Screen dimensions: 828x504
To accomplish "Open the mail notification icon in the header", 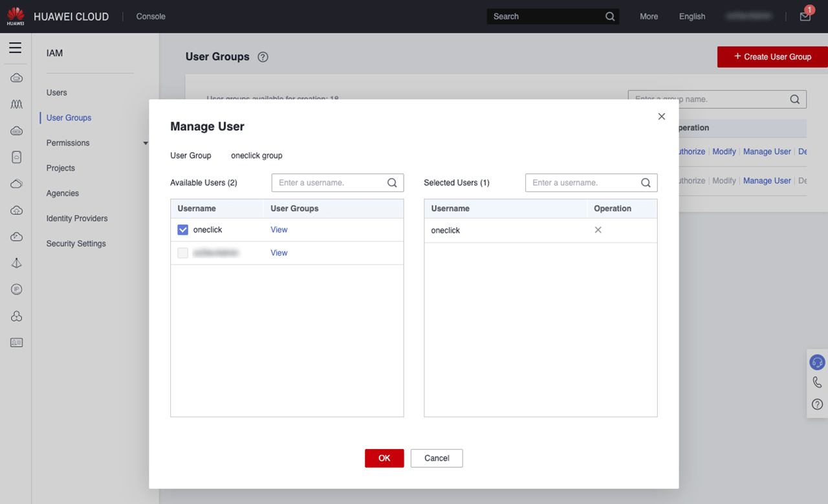I will [x=805, y=17].
